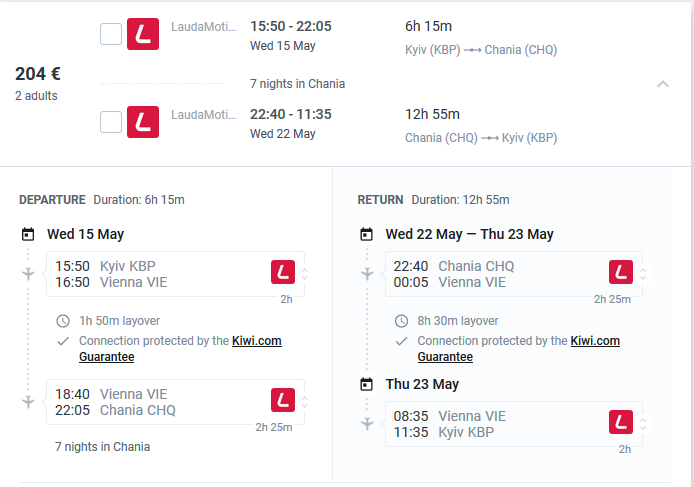
Task: Click airline logo on Vienna to Kyiv return segment
Action: coord(621,423)
